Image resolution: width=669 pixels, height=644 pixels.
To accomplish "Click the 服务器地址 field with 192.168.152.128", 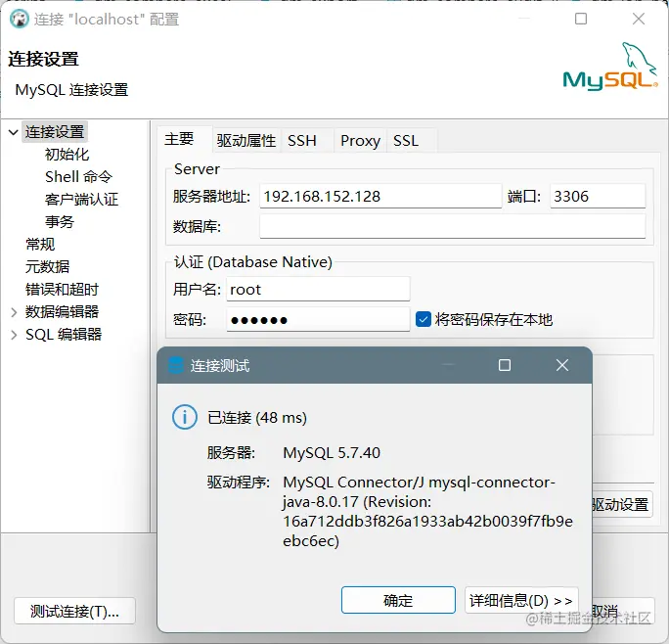I will [x=380, y=196].
